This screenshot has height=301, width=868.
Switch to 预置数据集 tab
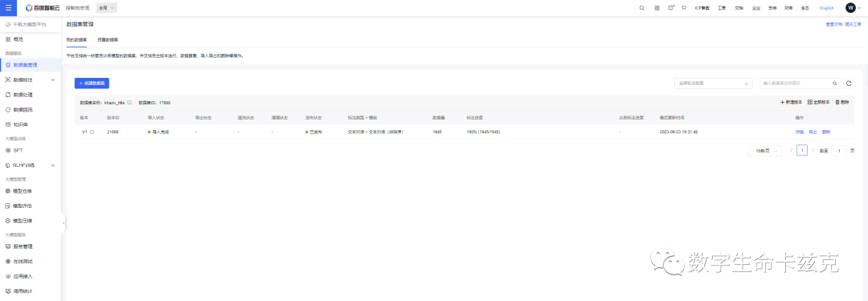click(108, 40)
